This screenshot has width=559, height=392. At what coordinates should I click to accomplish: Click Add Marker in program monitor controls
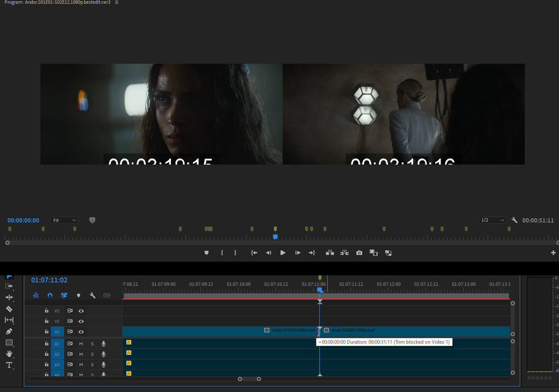tap(206, 253)
